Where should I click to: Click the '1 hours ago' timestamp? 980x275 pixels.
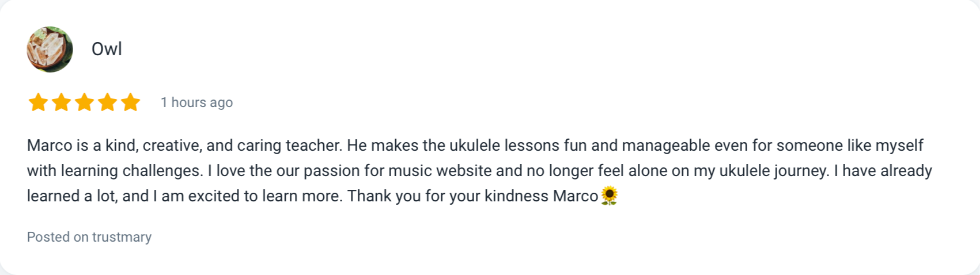click(196, 102)
